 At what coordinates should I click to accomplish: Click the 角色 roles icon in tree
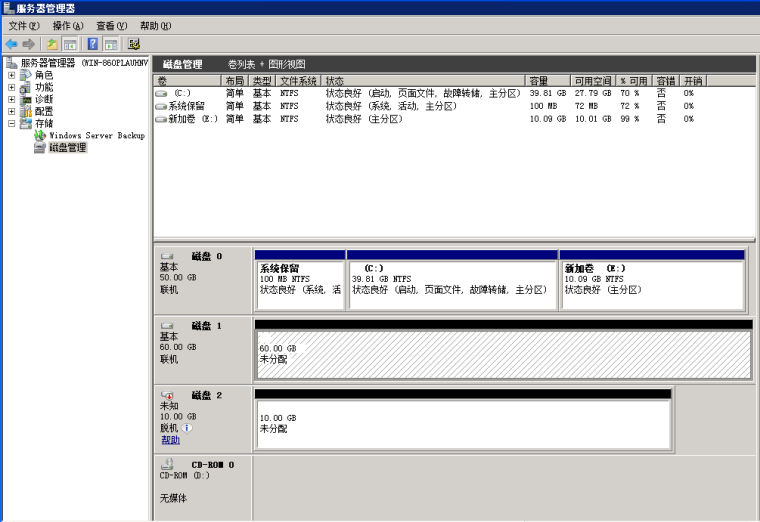26,75
